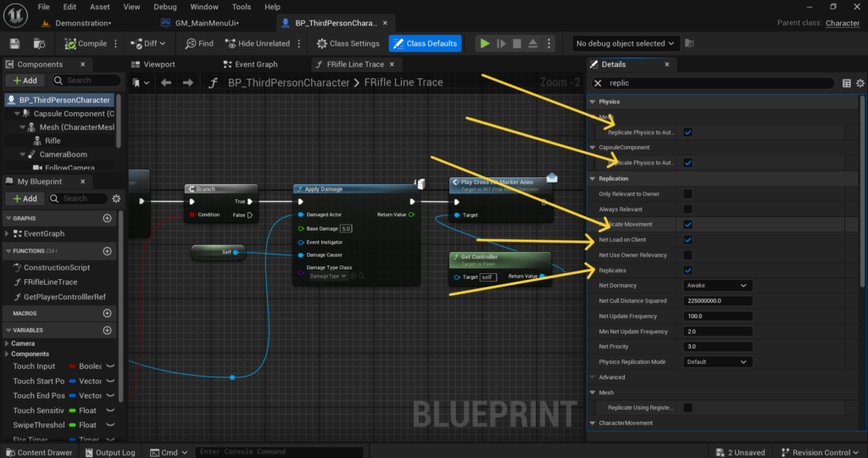The height and width of the screenshot is (458, 868).
Task: Collapse the Capsule Component tree node
Action: click(x=17, y=114)
